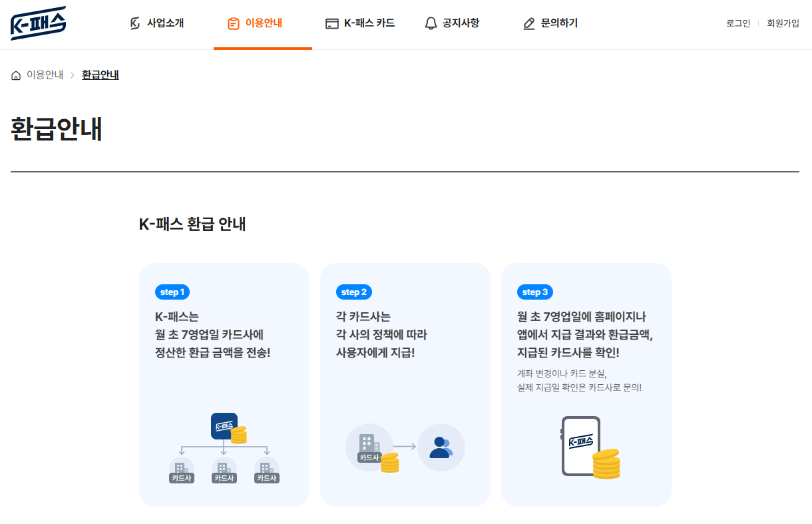
Task: Click the 이용안내 clipboard icon
Action: point(233,23)
